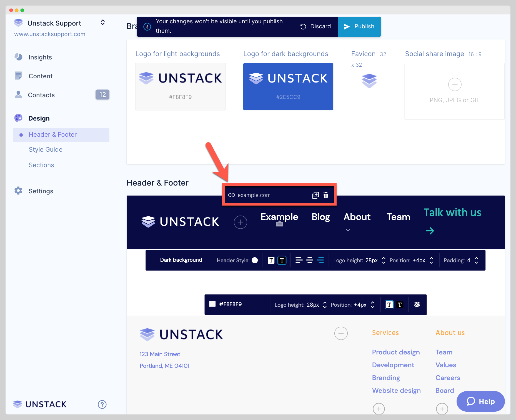Expand the About menu chevron in header preview
This screenshot has height=420, width=516.
(347, 230)
